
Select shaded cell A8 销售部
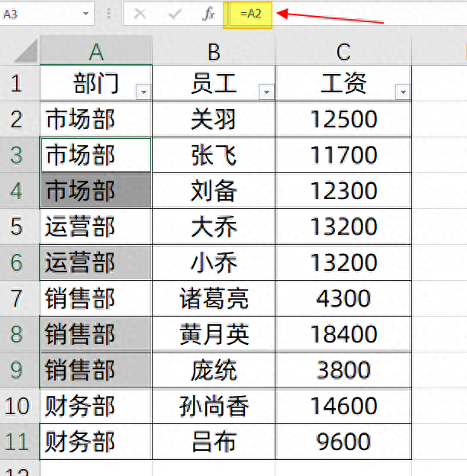(x=96, y=334)
